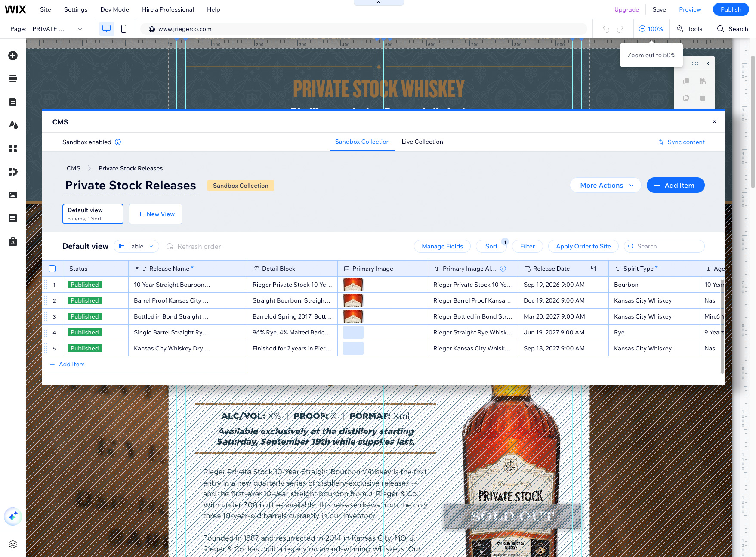
Task: Open the Sections panel icon in the sidebar
Action: click(13, 79)
